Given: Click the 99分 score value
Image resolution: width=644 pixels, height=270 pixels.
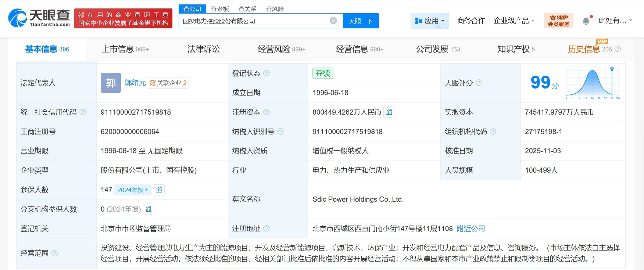Looking at the screenshot, I should [544, 83].
